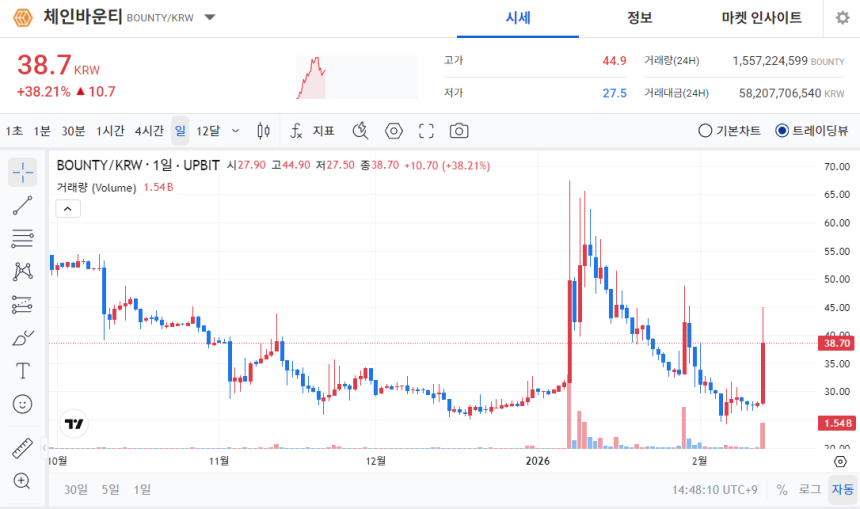Viewport: 860px width, 509px height.
Task: Open the 마켓 인사이트 tab
Action: [761, 18]
